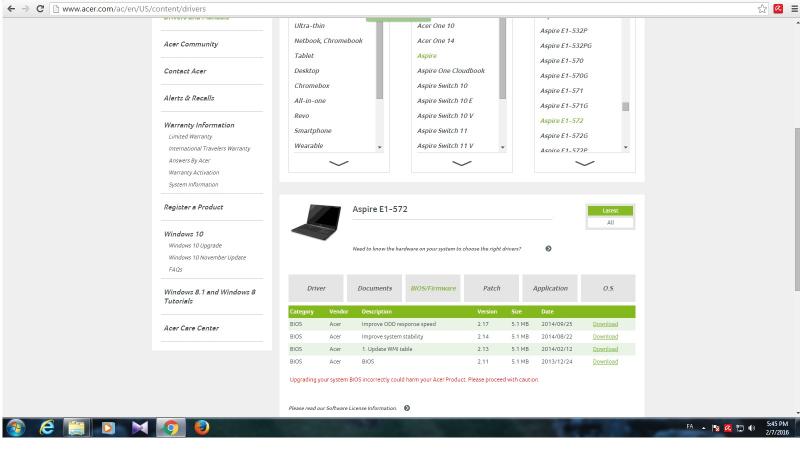This screenshot has width=800, height=450.
Task: Open Windows Explorer folder in the taskbar
Action: click(x=77, y=428)
